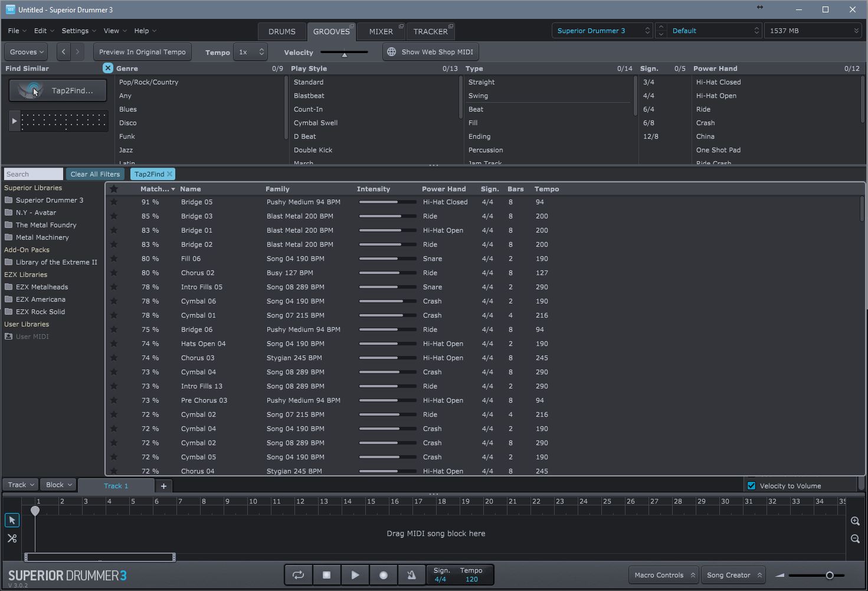Select the scissors cut tool
Image resolution: width=868 pixels, height=591 pixels.
coord(12,538)
